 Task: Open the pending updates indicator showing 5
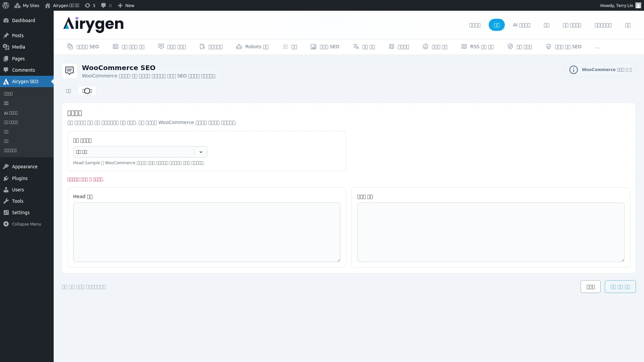tap(90, 5)
